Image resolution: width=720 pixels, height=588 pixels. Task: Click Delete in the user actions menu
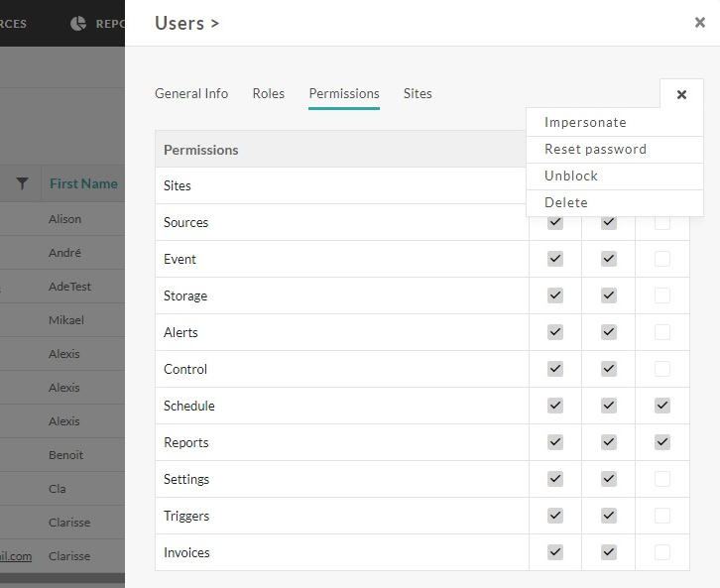[x=566, y=203]
